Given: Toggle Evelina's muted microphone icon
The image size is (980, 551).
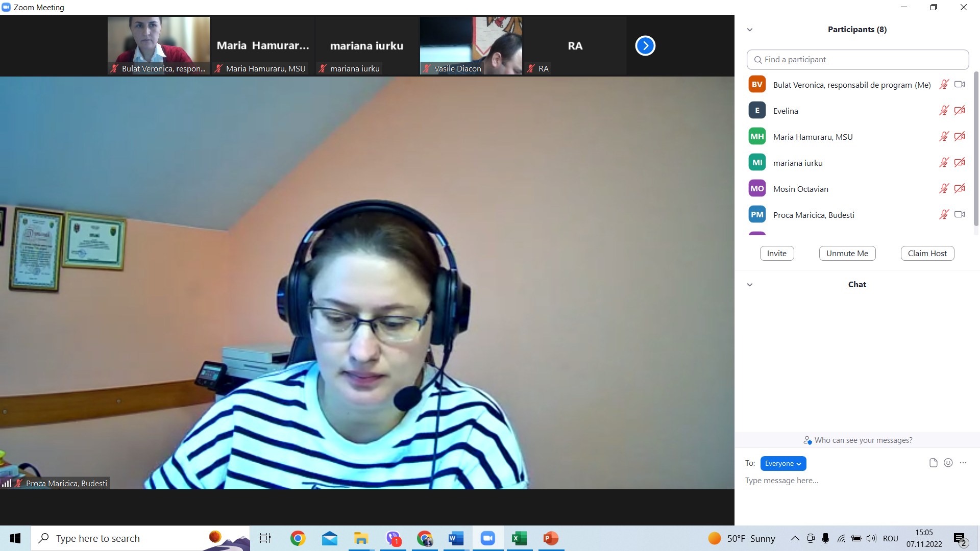Looking at the screenshot, I should pos(944,111).
